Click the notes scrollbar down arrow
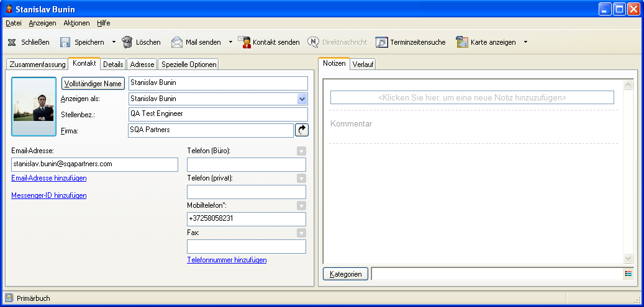 [628, 258]
